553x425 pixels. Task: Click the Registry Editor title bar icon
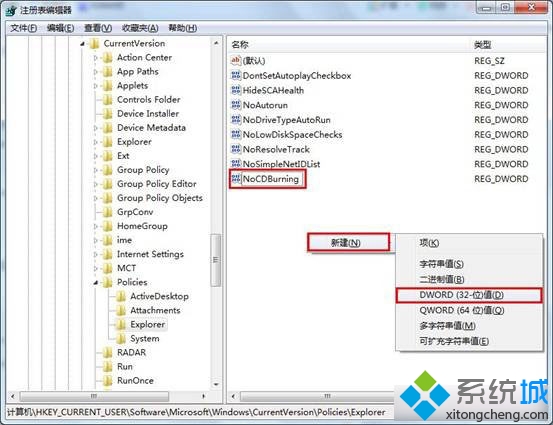11,11
